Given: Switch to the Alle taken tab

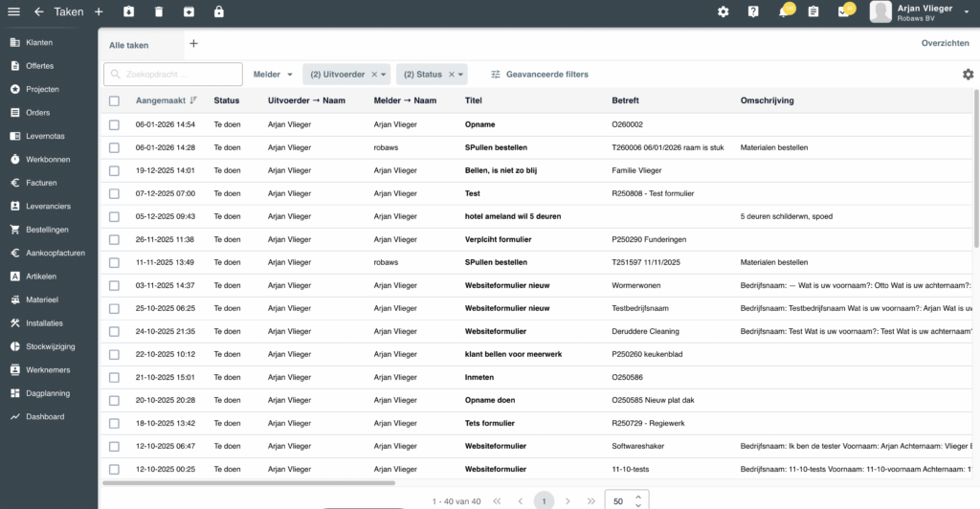Looking at the screenshot, I should (129, 44).
